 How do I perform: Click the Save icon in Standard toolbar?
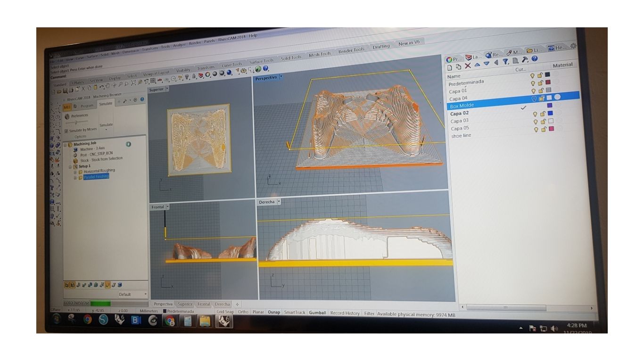coord(66,90)
